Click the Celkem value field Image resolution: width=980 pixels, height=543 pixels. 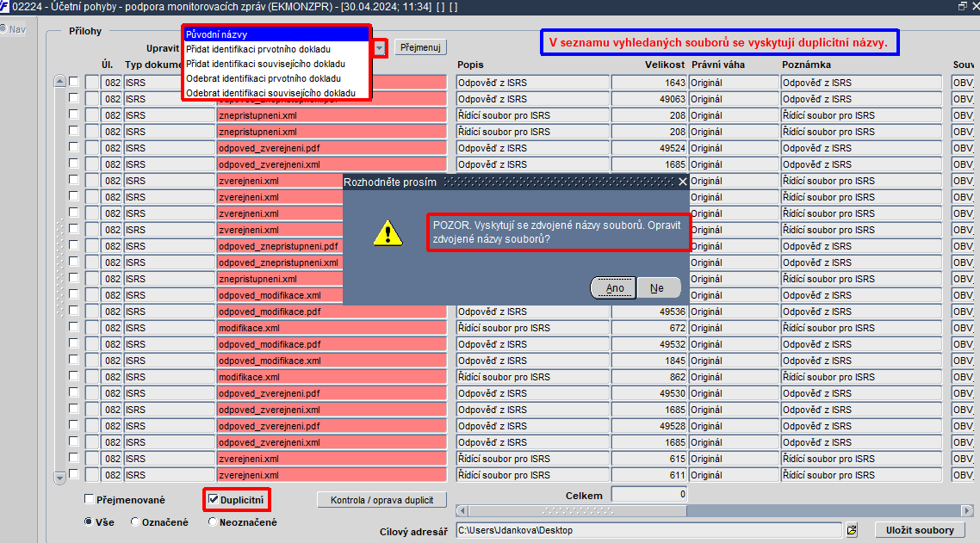click(648, 494)
